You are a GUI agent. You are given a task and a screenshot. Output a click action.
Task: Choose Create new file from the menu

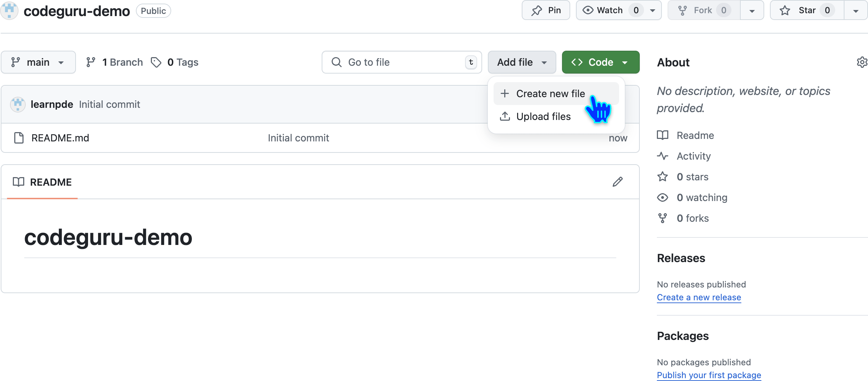point(556,94)
